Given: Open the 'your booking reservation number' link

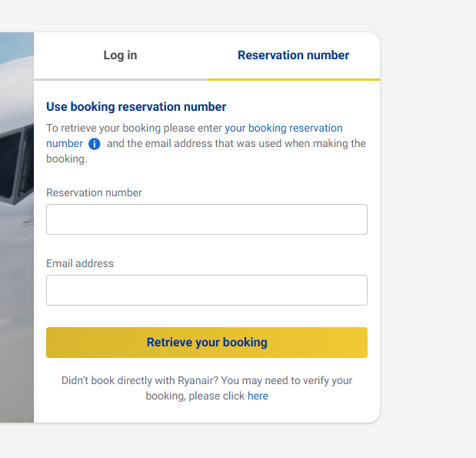Looking at the screenshot, I should tap(283, 128).
